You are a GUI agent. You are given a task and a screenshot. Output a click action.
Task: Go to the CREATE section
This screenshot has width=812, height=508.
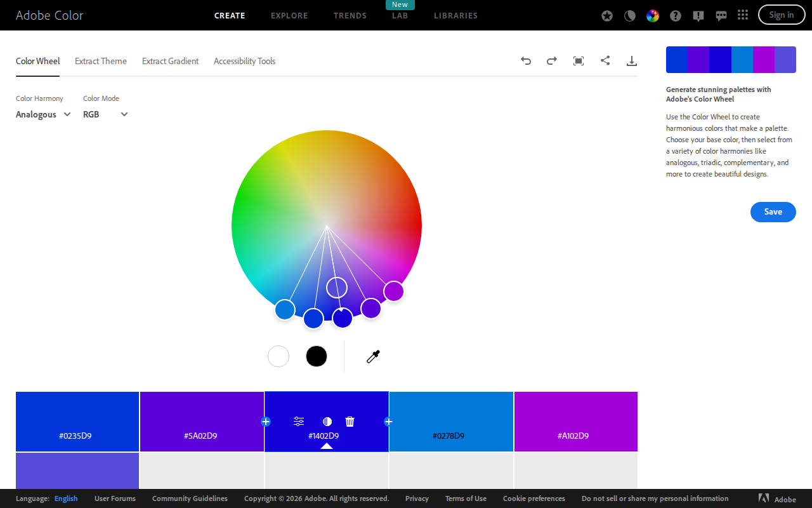230,16
